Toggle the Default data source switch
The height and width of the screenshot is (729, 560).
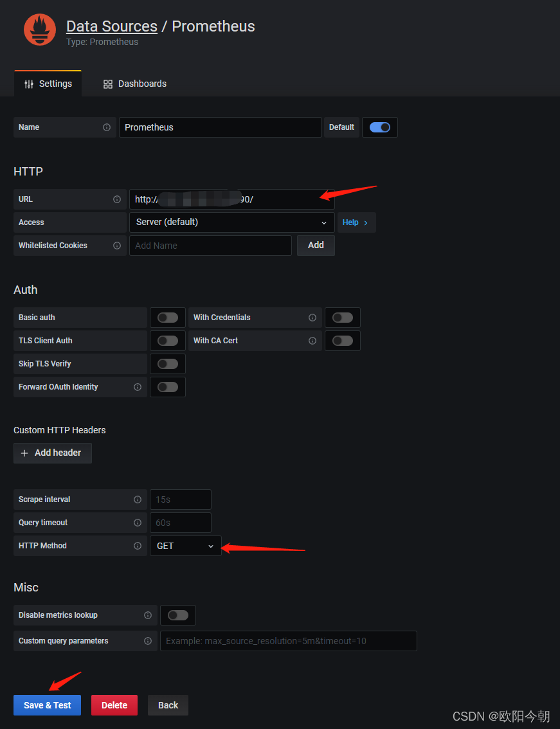tap(379, 127)
